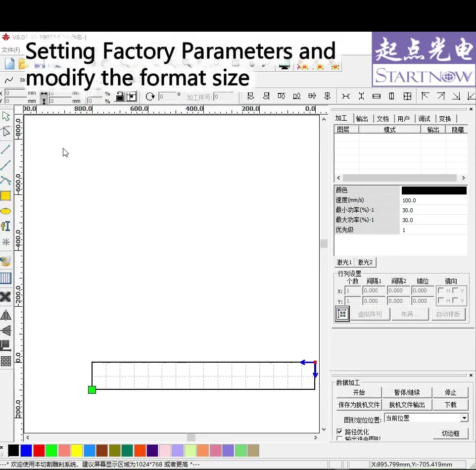This screenshot has width=476, height=470.
Task: Click the 开始 start button
Action: [359, 392]
